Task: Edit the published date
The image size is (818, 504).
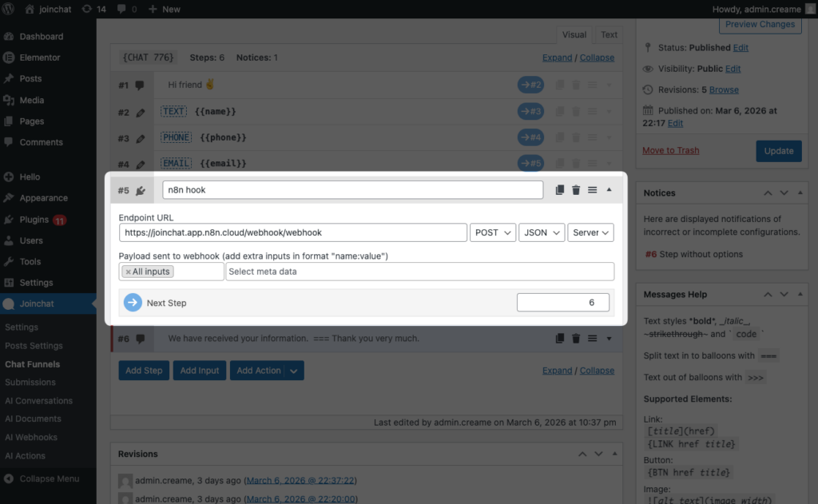Action: (675, 123)
